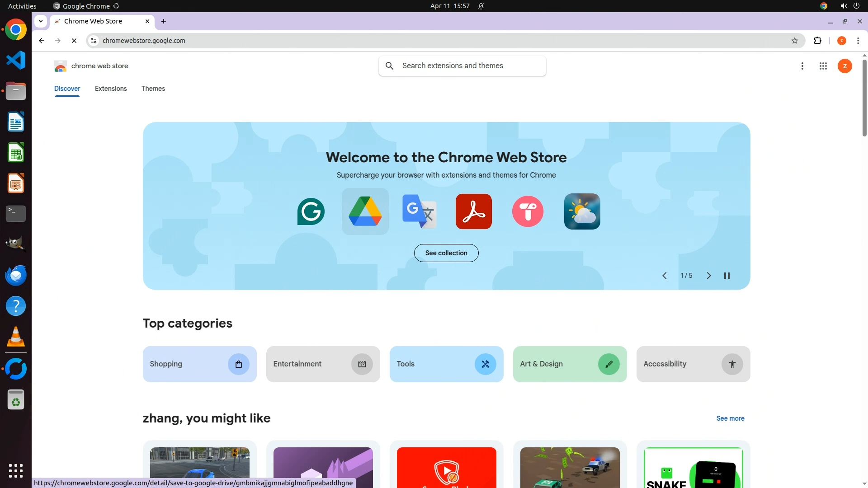Image resolution: width=868 pixels, height=488 pixels.
Task: Open the Grammarly extension icon in banner
Action: click(311, 211)
